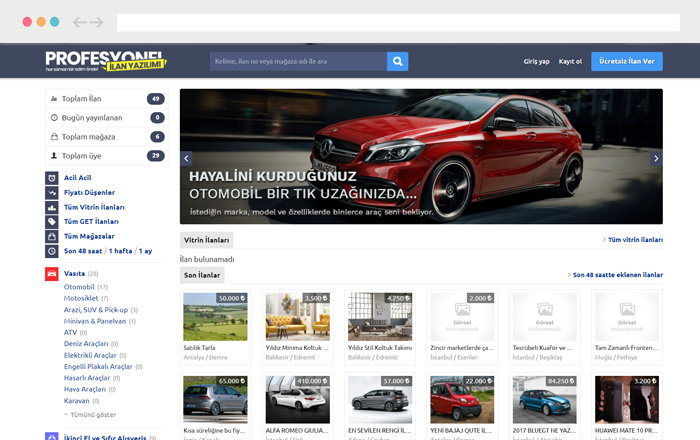Click the Ücretsiz İlan Ver button
700x440 pixels.
click(x=627, y=62)
